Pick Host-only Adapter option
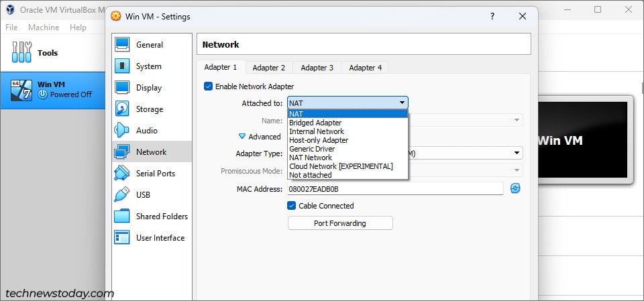Screen dimensions: 644x301 coord(347,140)
